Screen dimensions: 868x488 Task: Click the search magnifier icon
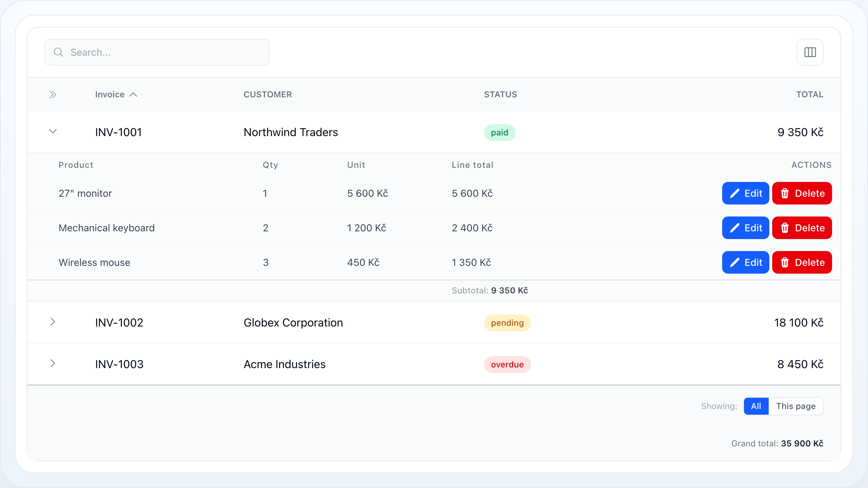coord(58,52)
